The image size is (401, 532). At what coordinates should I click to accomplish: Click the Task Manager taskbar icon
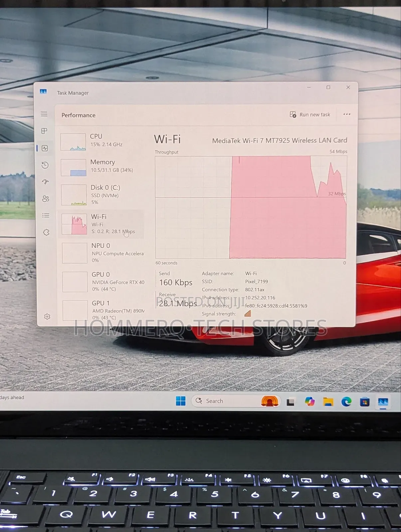(x=383, y=402)
